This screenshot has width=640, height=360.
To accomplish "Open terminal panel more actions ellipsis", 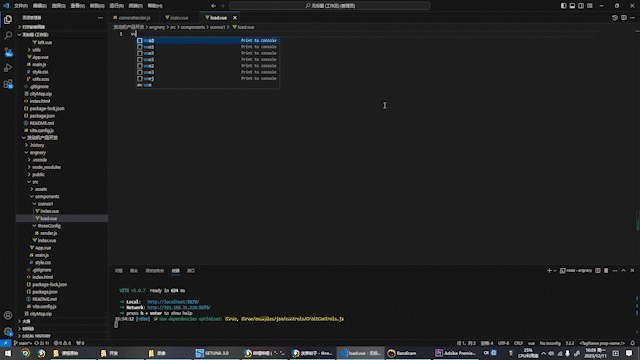I will [615, 271].
